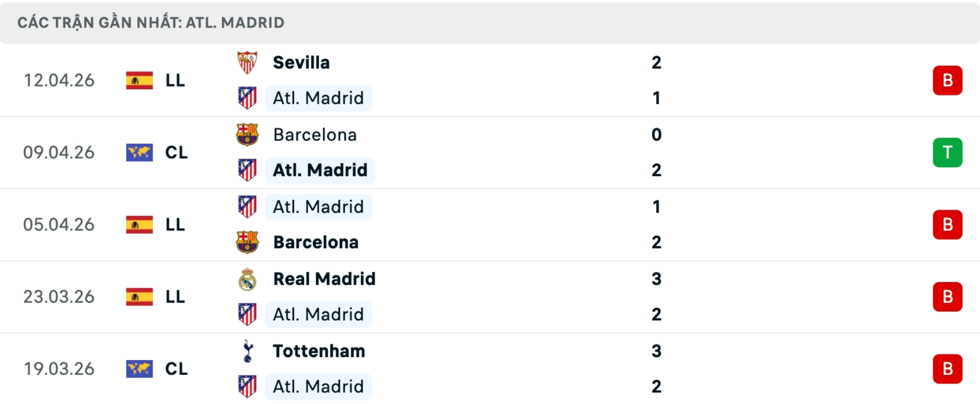Click the Champions League flag on 19.03.26 row
The width and height of the screenshot is (980, 404).
click(139, 369)
